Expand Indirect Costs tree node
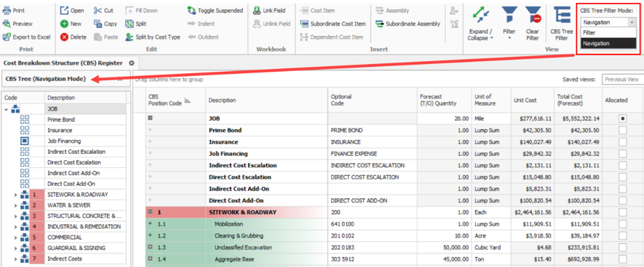644x267 pixels. (16, 259)
